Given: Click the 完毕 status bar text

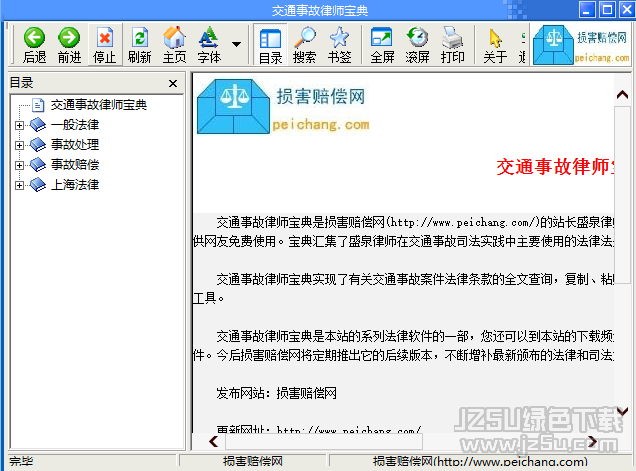Looking at the screenshot, I should point(21,462).
